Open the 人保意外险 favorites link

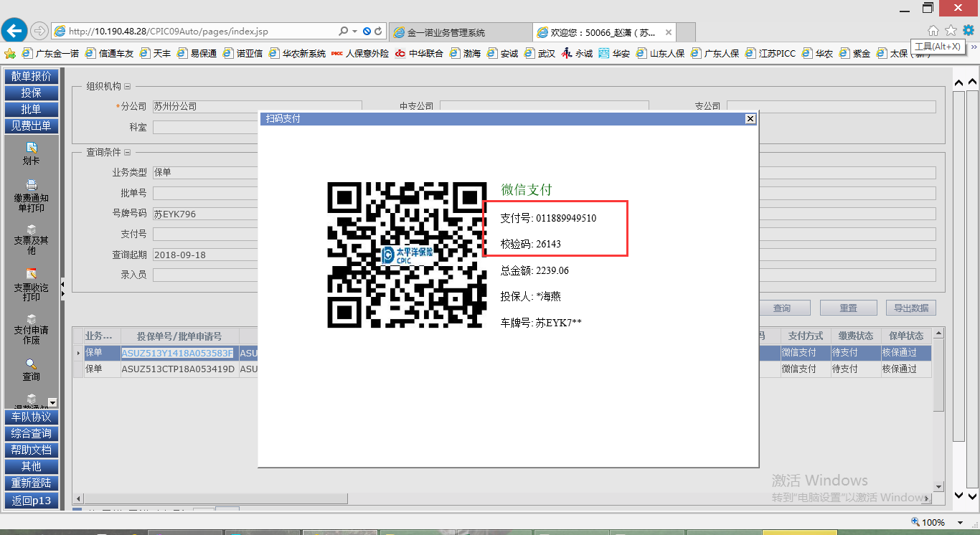(x=360, y=53)
